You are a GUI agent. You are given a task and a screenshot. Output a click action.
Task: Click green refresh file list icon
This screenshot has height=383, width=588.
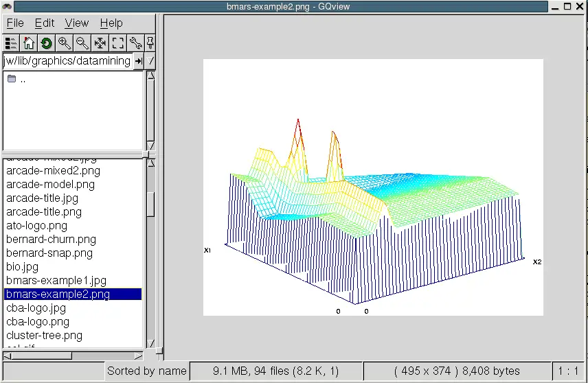coord(47,43)
